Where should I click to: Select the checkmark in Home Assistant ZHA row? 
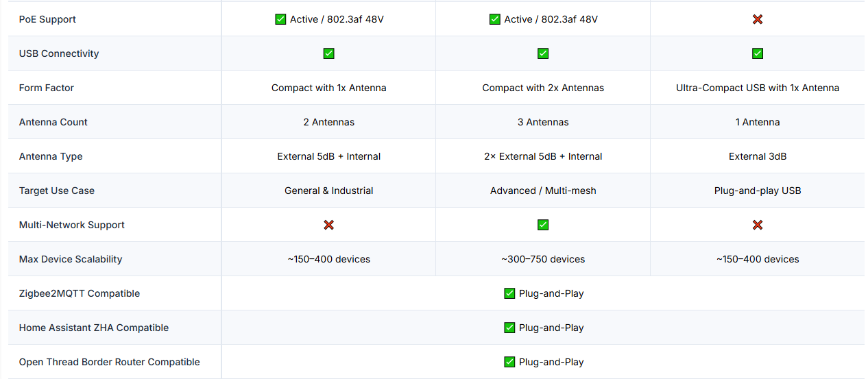coord(509,328)
